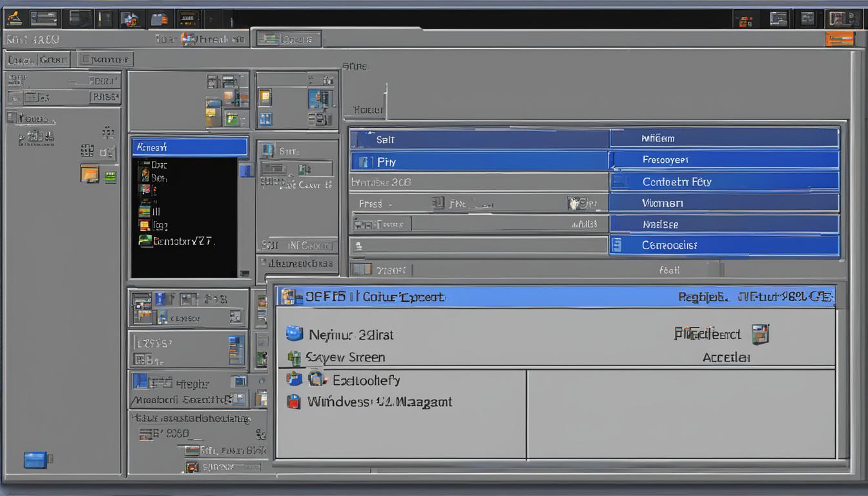Open the Piffeetenct printer icon
The height and width of the screenshot is (496, 868).
(x=760, y=334)
